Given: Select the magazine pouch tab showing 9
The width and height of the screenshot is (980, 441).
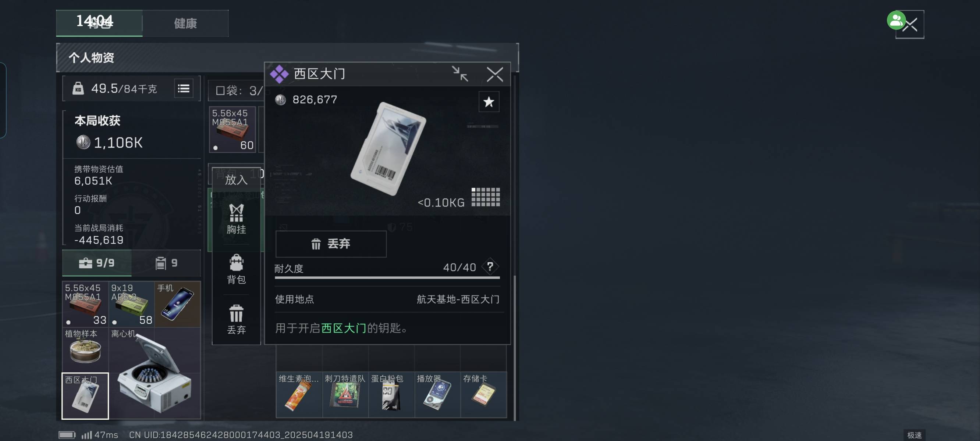Looking at the screenshot, I should 166,263.
